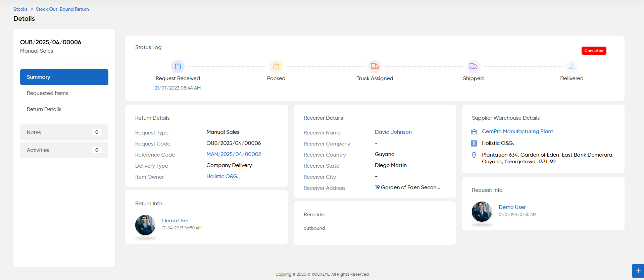
Task: Expand the Activities panel
Action: click(x=64, y=150)
